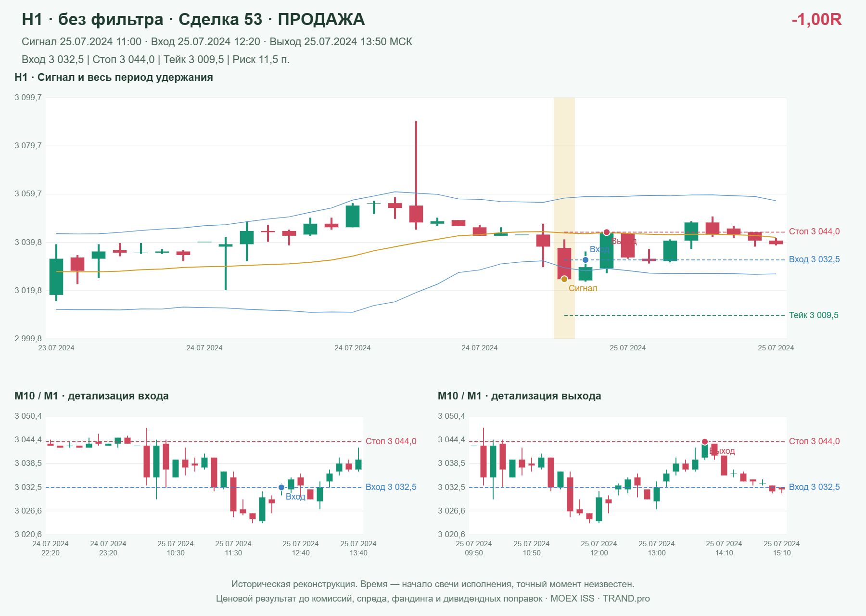Screen dimensions: 866x616
Task: Click the 'Стоп 3 044,0' label of the H1 chart
Action: tap(814, 231)
